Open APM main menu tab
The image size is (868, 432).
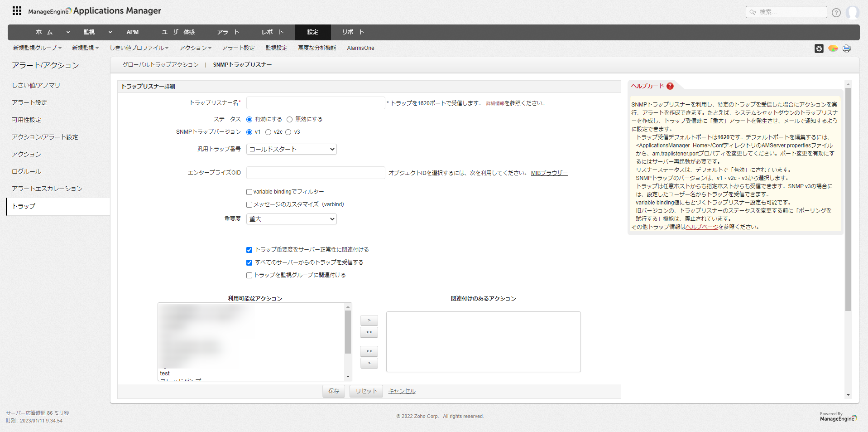pyautogui.click(x=133, y=32)
